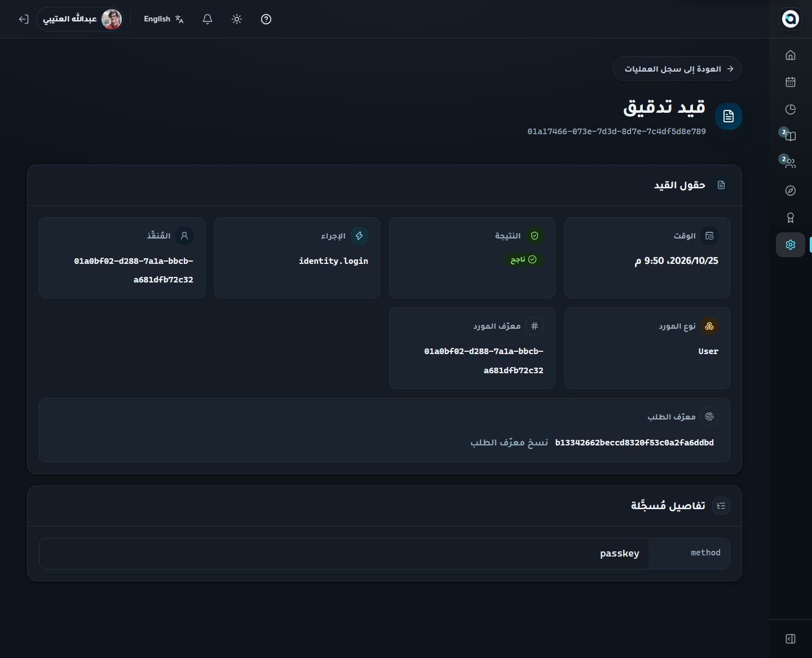
Task: Click the actor ID under المنفّذ
Action: [x=134, y=270]
